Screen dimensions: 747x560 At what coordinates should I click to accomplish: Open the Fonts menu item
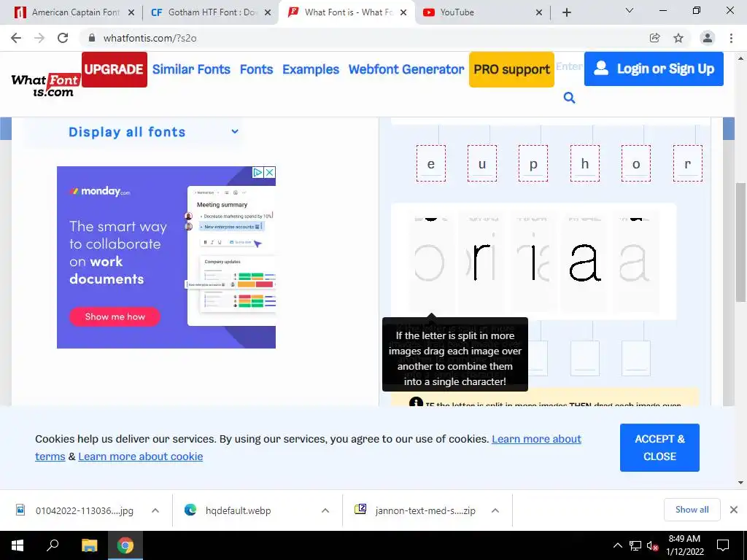256,69
